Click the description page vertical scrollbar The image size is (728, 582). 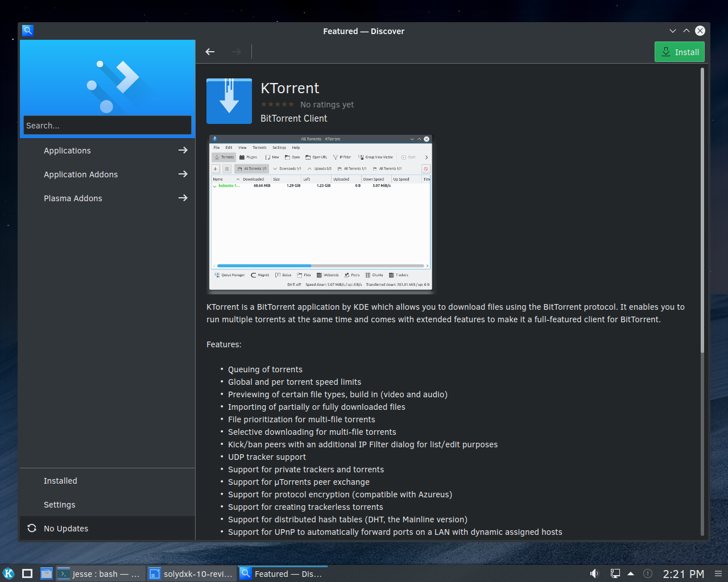[702, 210]
